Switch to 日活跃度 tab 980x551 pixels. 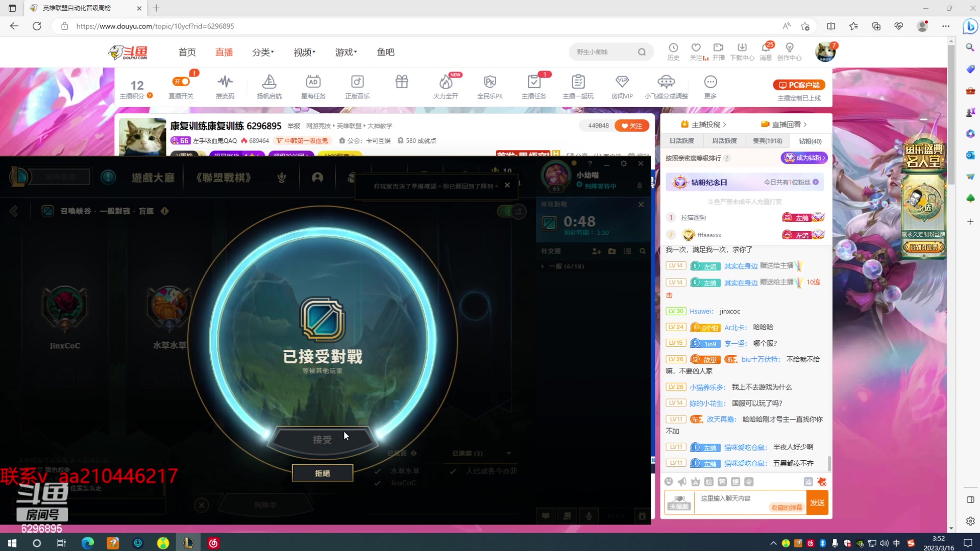[682, 141]
